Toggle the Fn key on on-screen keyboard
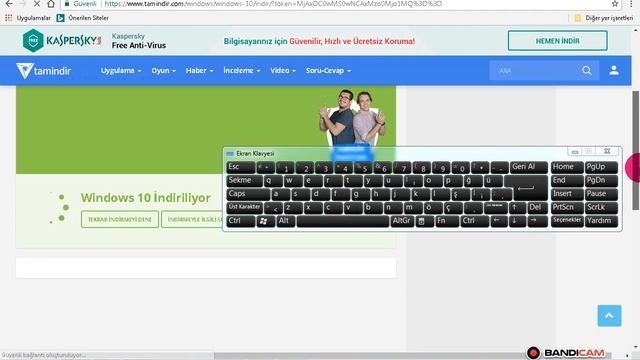The width and height of the screenshot is (640, 360). tap(447, 221)
